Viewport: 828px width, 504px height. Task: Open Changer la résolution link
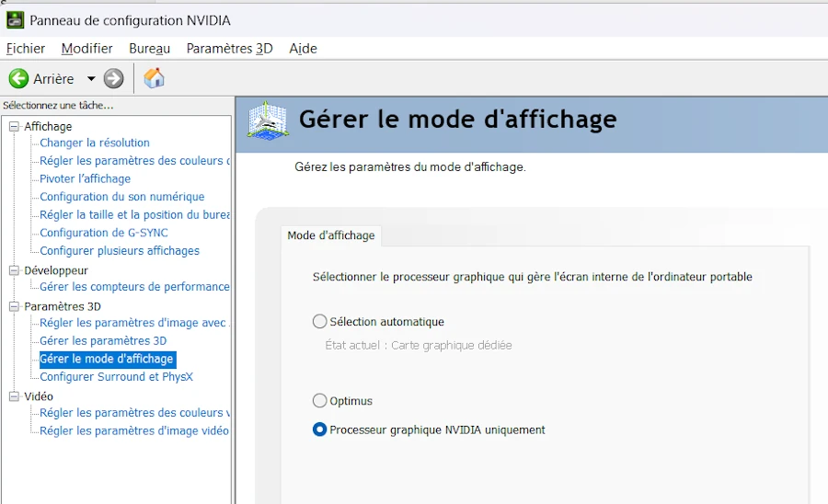95,143
